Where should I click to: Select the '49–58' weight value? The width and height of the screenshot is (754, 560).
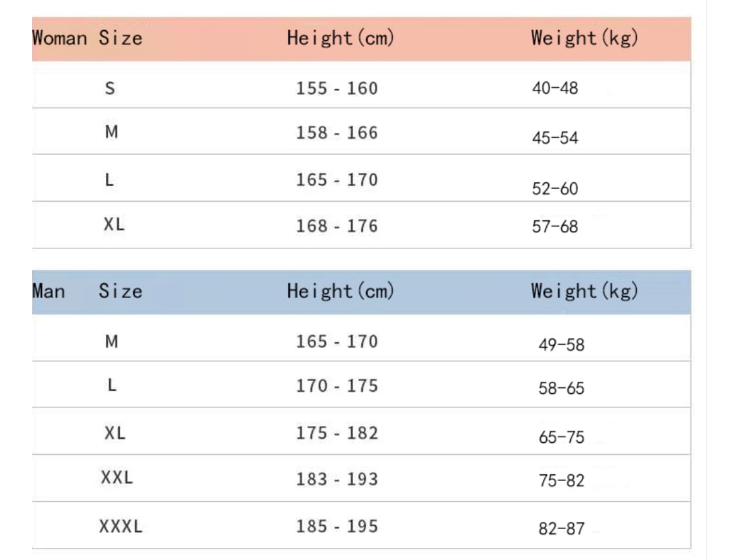[562, 345]
